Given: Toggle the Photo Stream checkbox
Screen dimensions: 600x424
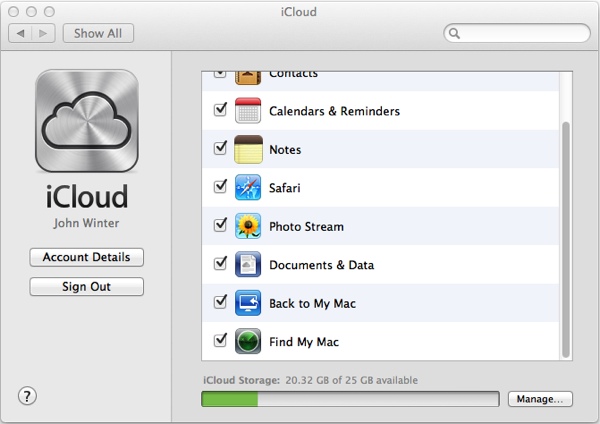Looking at the screenshot, I should (220, 225).
